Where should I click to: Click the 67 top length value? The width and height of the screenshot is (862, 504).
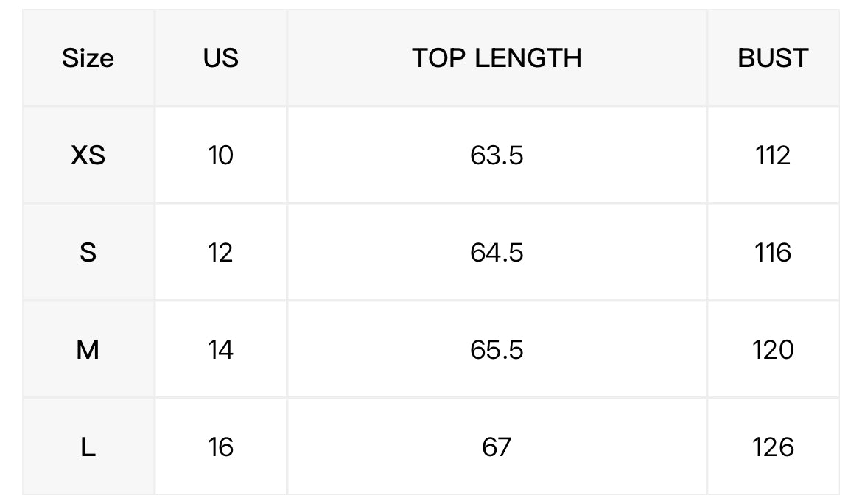coord(497,447)
